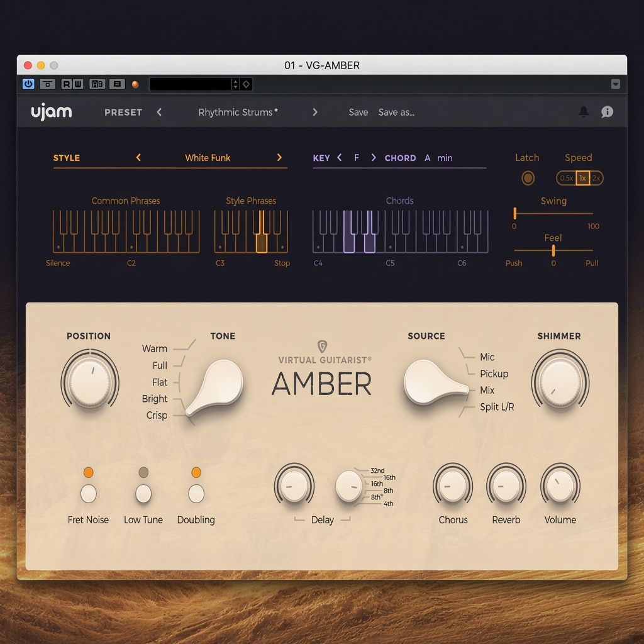Toggle the Doubling button
644x644 pixels.
pyautogui.click(x=196, y=493)
